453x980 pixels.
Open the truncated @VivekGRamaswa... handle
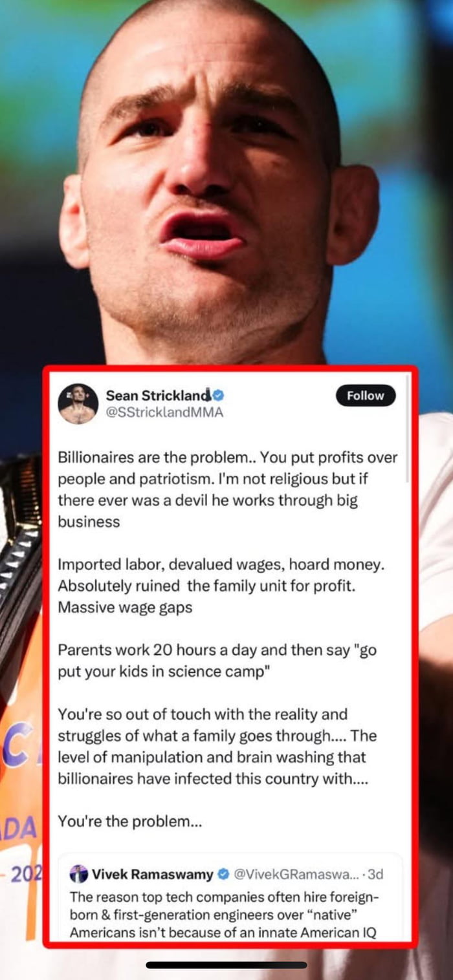(x=295, y=874)
